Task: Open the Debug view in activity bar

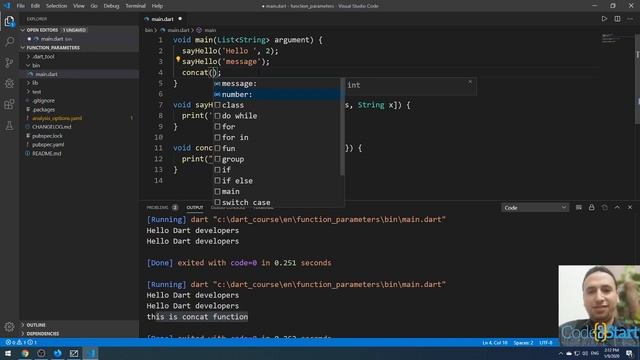Action: (9, 83)
